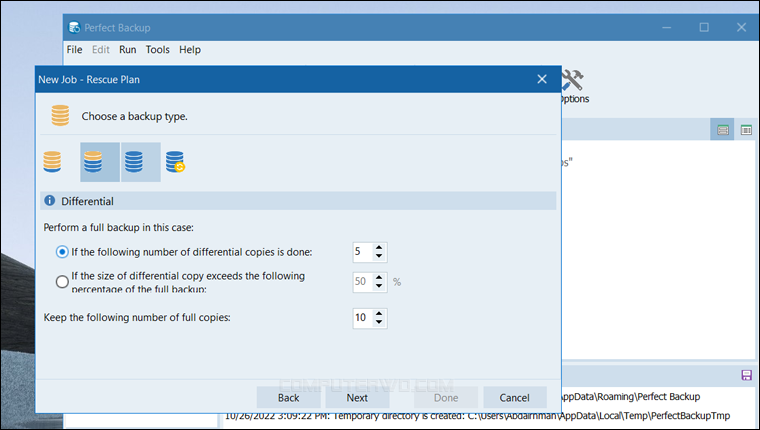
Task: Increase differential copies count spinner
Action: pos(379,248)
